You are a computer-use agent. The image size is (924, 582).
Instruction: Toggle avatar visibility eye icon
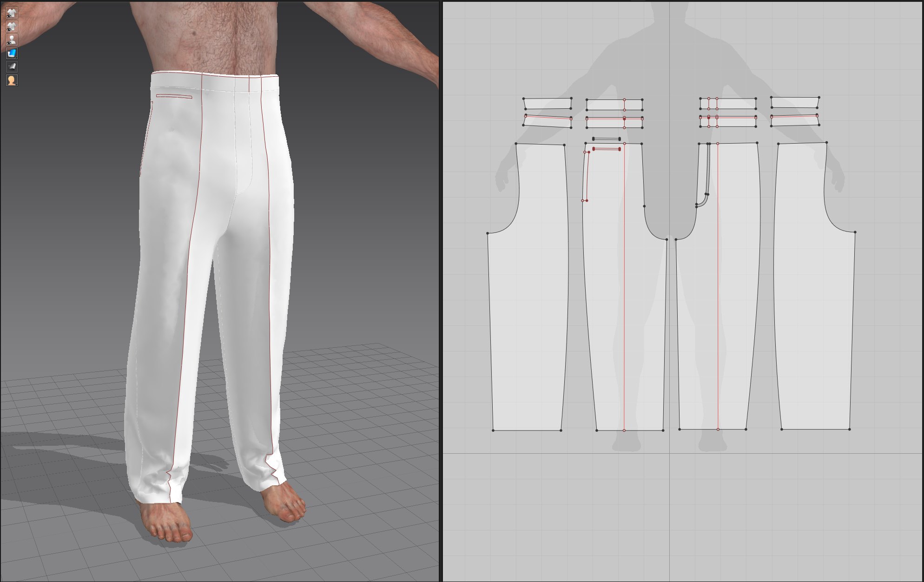(x=12, y=40)
